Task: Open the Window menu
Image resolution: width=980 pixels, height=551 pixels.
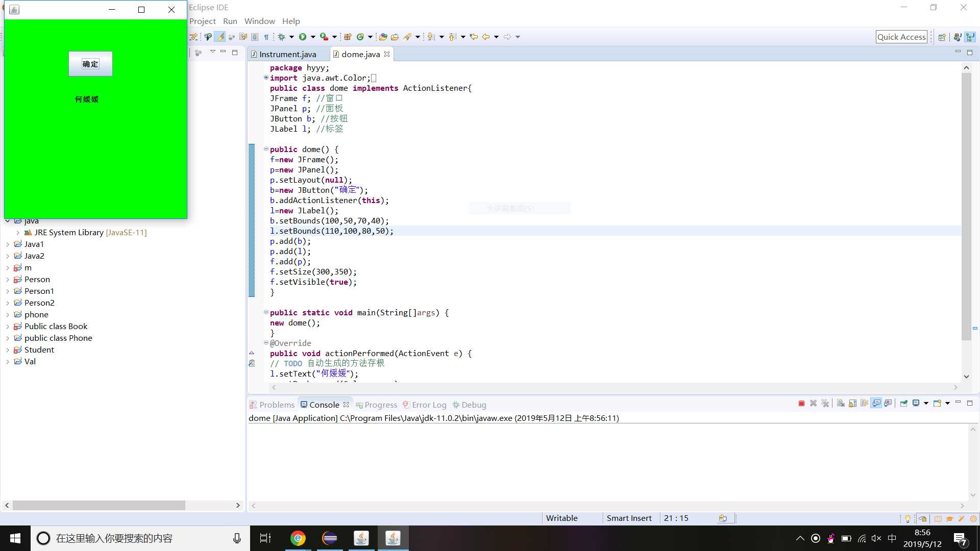Action: [x=259, y=21]
